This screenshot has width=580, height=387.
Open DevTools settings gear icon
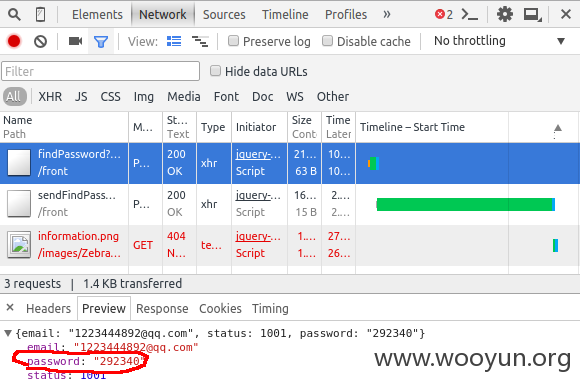505,14
